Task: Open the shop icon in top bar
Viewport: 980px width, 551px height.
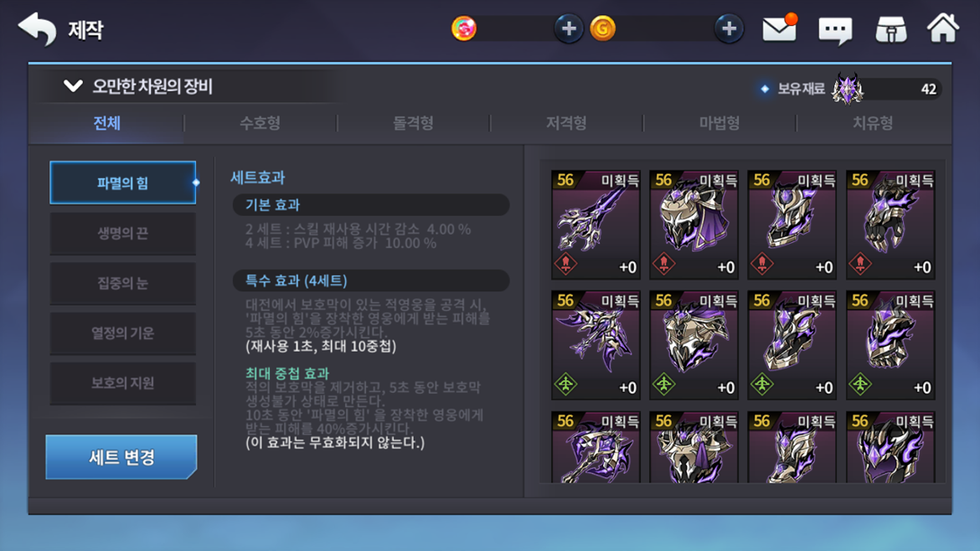Action: pos(891,30)
